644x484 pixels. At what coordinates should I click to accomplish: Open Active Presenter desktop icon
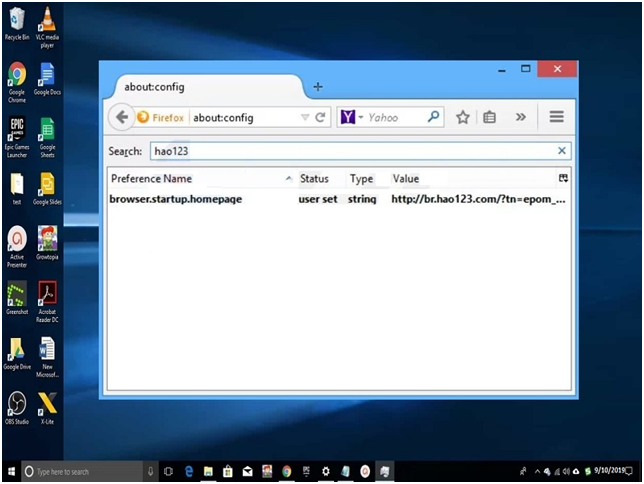click(x=17, y=247)
